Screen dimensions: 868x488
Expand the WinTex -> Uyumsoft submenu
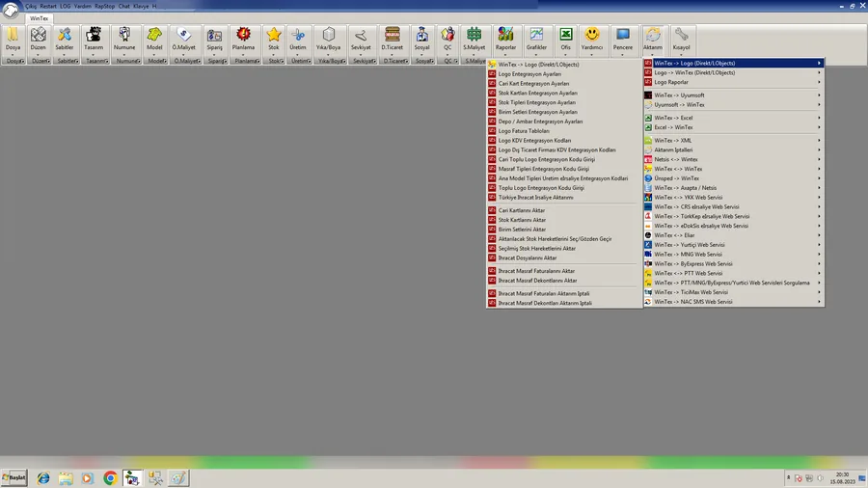734,95
